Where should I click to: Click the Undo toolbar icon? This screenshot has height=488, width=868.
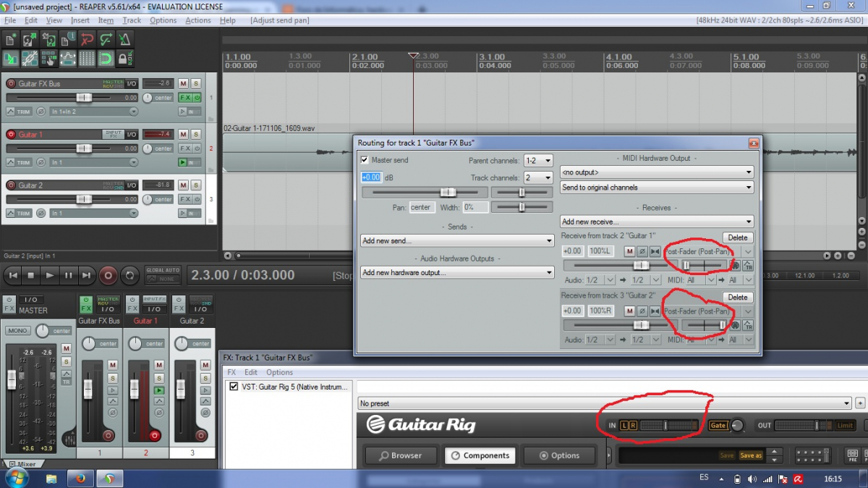coord(87,39)
